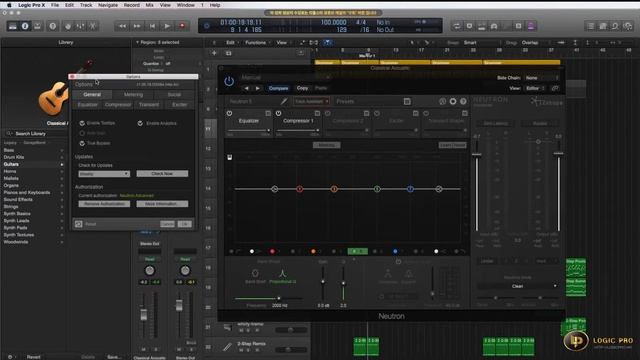Click Neutron undo history icon

click(x=442, y=101)
